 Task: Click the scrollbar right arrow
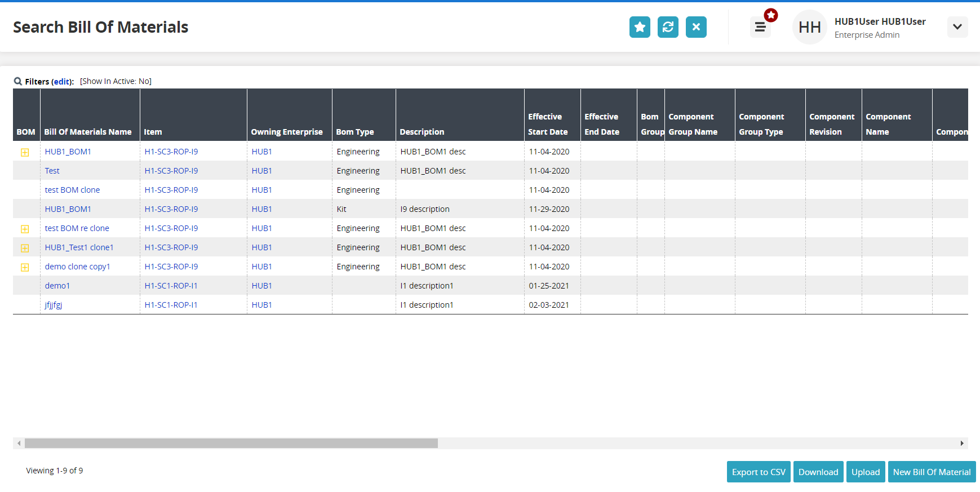point(962,444)
